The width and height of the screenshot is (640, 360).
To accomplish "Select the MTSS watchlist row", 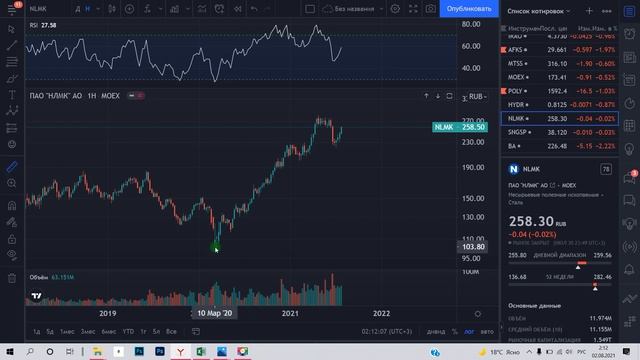I will (x=560, y=64).
